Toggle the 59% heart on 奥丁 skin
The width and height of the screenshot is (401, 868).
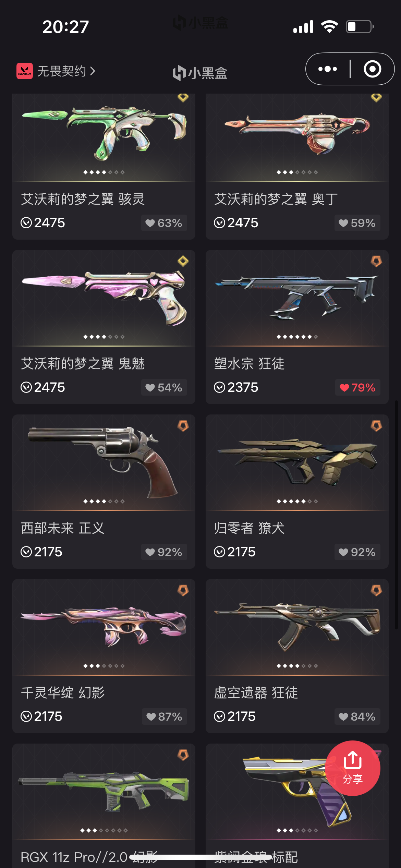tap(357, 223)
